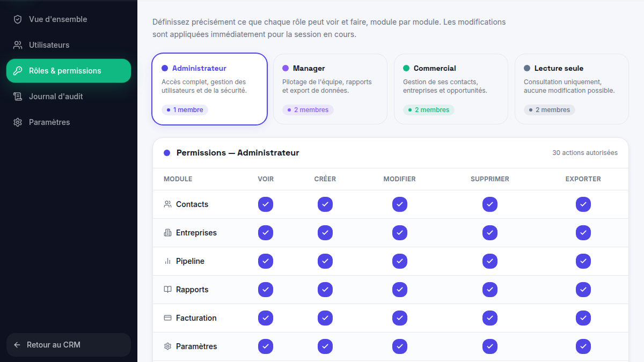
Task: Toggle Supprimer permission for Facturation
Action: 490,318
